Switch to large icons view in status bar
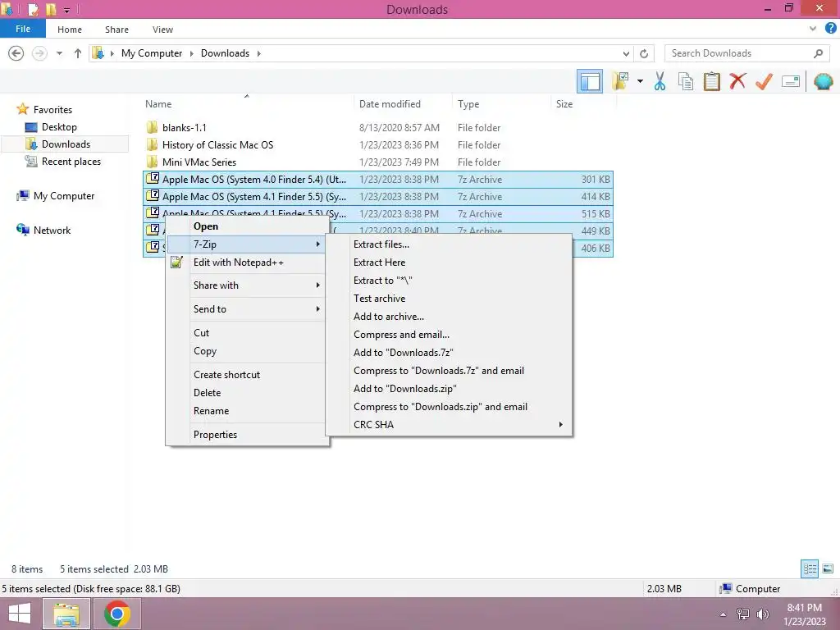Image resolution: width=840 pixels, height=630 pixels. pos(828,568)
